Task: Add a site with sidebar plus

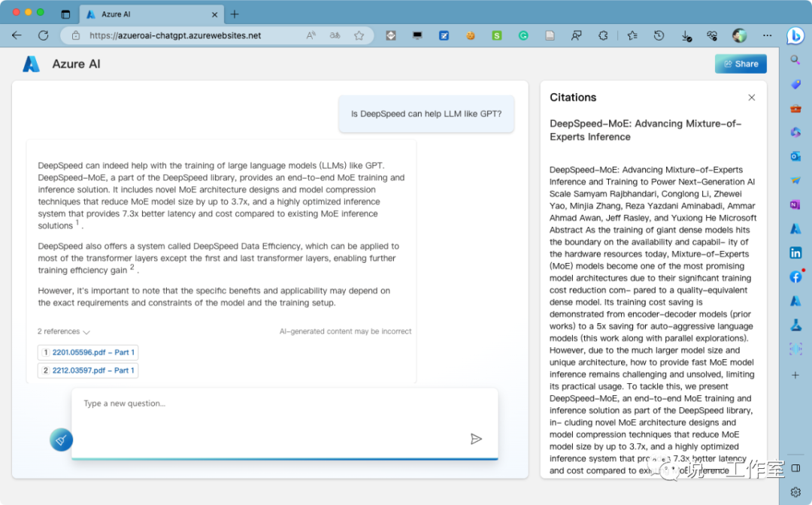Action: (795, 374)
